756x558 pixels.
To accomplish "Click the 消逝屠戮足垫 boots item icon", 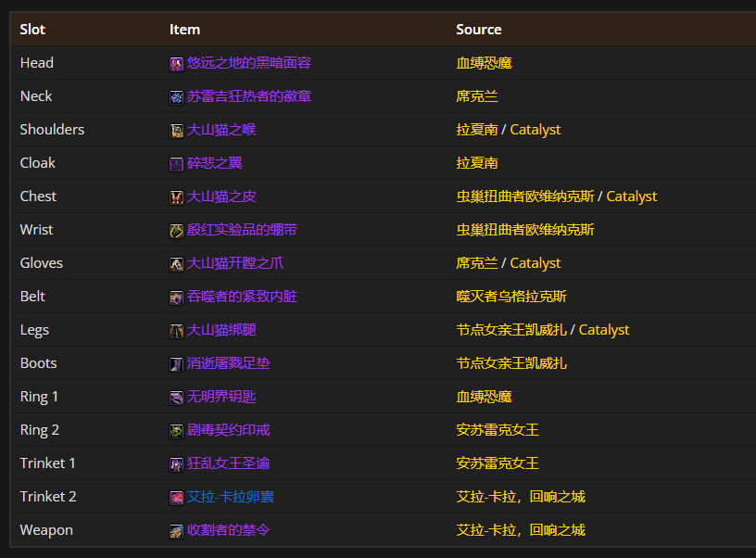I will coord(176,363).
